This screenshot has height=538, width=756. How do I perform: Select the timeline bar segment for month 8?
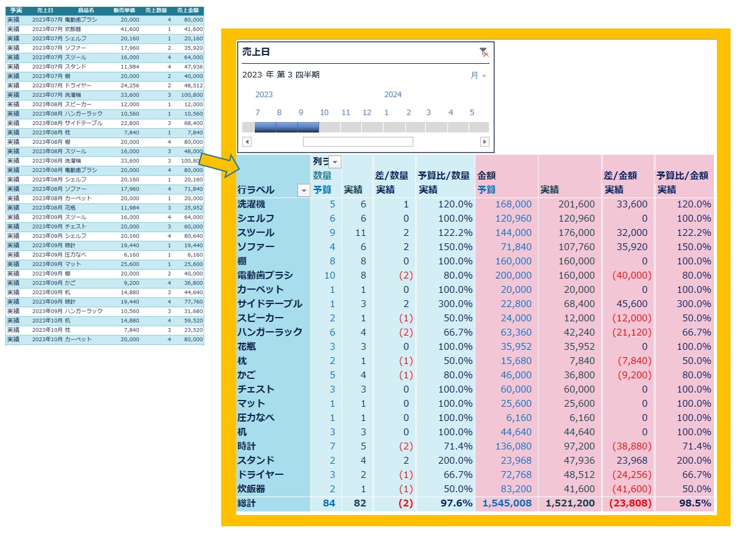[287, 127]
